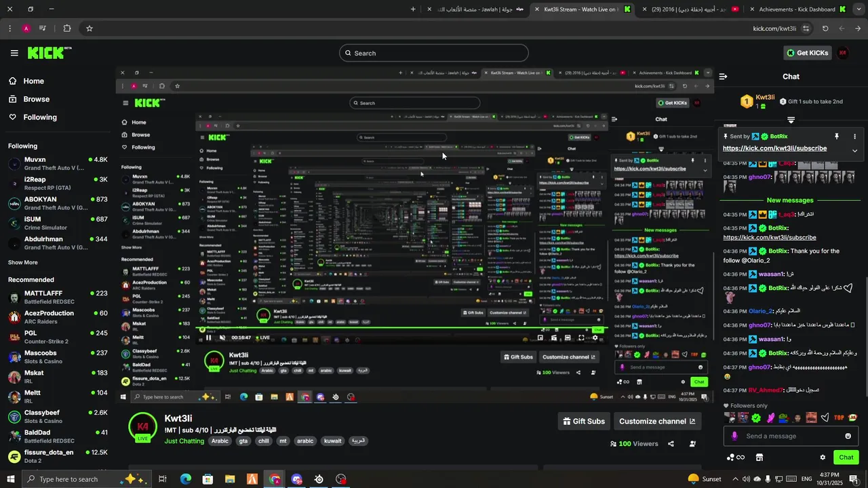Screen dimensions: 868x488
Task: Open the KICKs gifting icon below chat input
Action: [735, 457]
